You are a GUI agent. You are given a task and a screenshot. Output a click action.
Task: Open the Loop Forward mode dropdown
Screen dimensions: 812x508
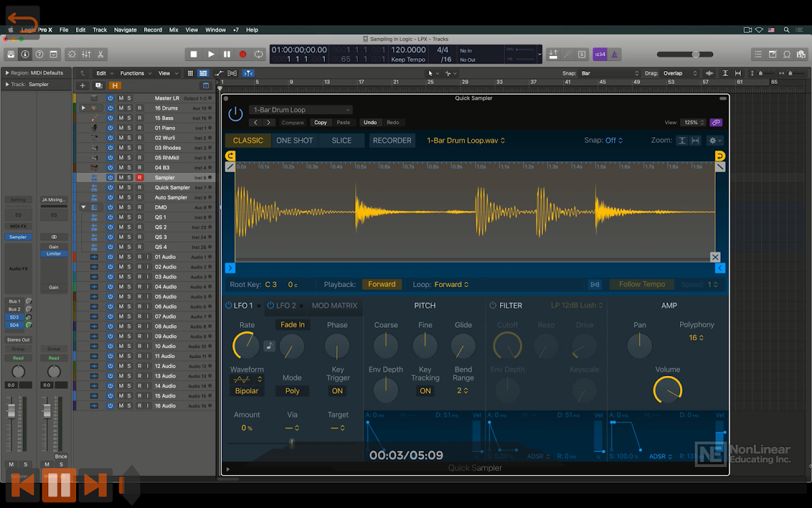click(x=451, y=284)
